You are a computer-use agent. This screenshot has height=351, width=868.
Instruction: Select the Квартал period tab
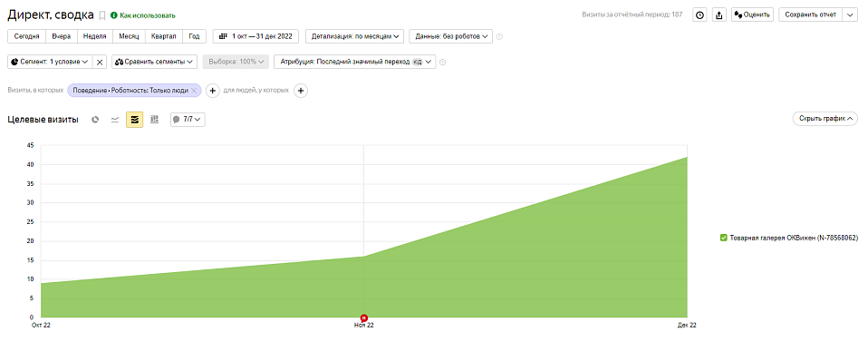[164, 36]
